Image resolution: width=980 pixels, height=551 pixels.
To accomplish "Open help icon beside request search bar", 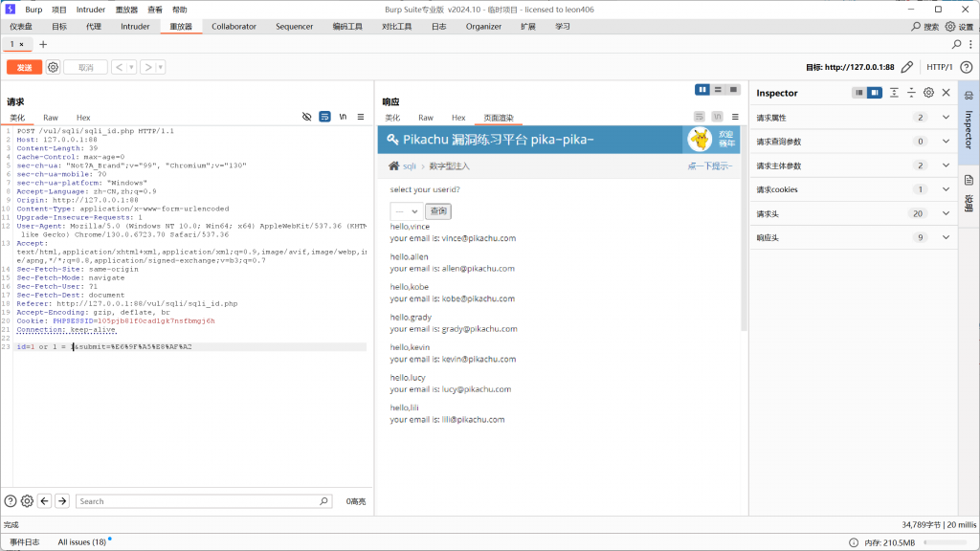I will point(11,501).
